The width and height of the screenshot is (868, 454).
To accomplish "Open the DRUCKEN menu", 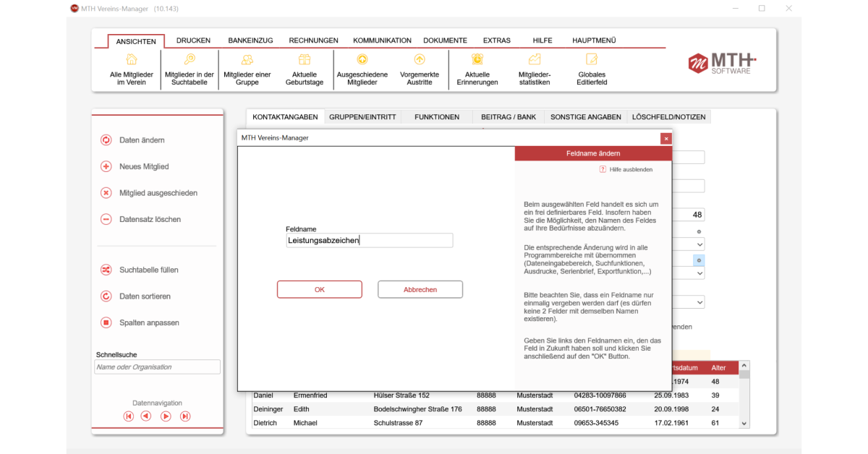I will pyautogui.click(x=193, y=40).
